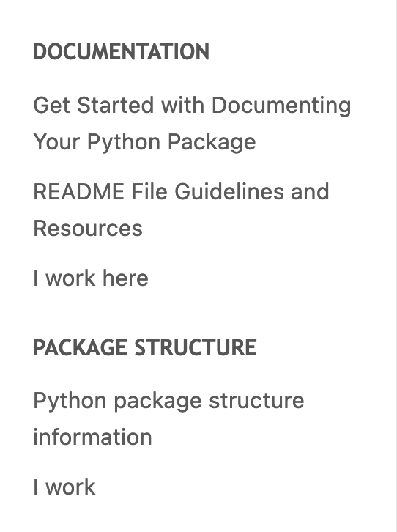Click the 'I work here' link
The height and width of the screenshot is (532, 397).
pyautogui.click(x=91, y=278)
